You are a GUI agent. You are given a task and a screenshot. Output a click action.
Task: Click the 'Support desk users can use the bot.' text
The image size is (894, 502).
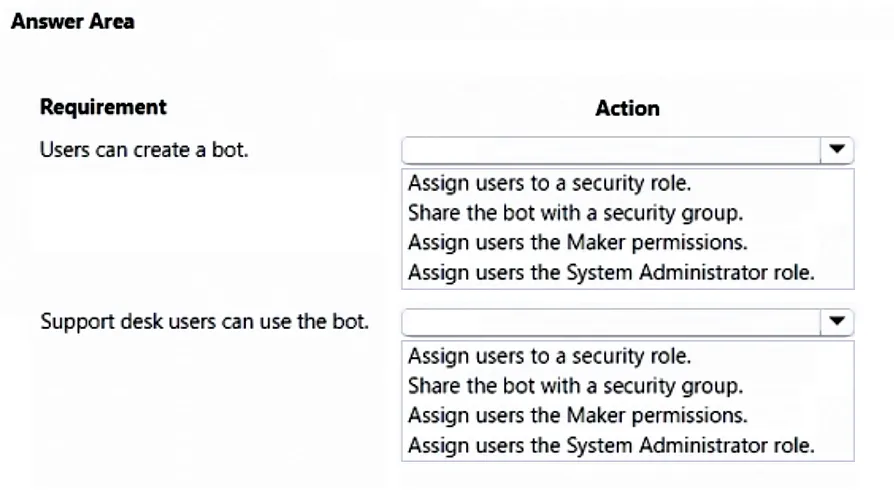click(x=204, y=322)
